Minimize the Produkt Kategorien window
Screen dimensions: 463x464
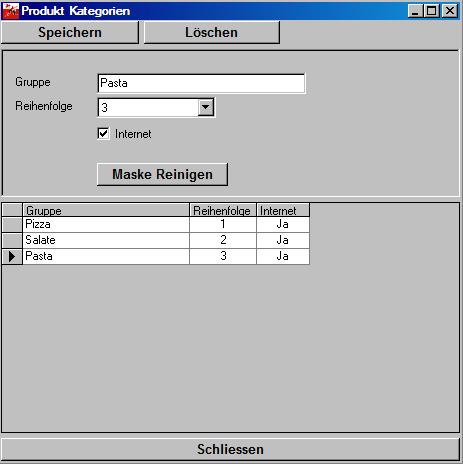pyautogui.click(x=415, y=11)
